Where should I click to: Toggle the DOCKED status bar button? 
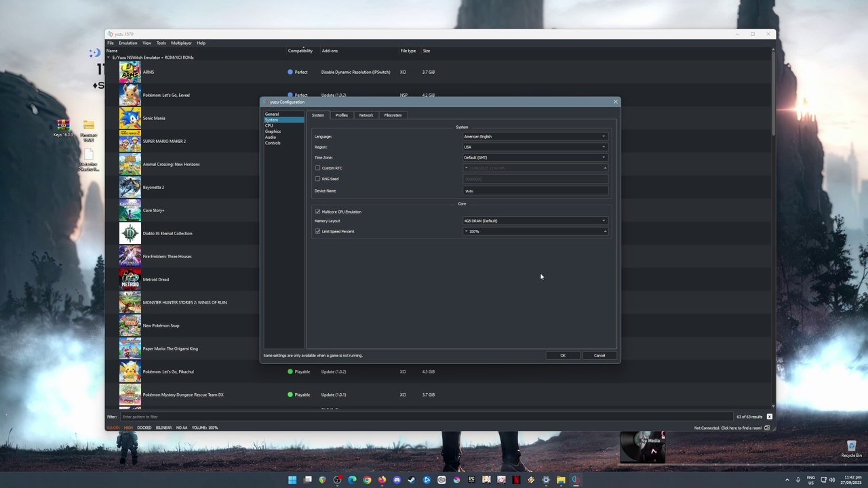144,428
